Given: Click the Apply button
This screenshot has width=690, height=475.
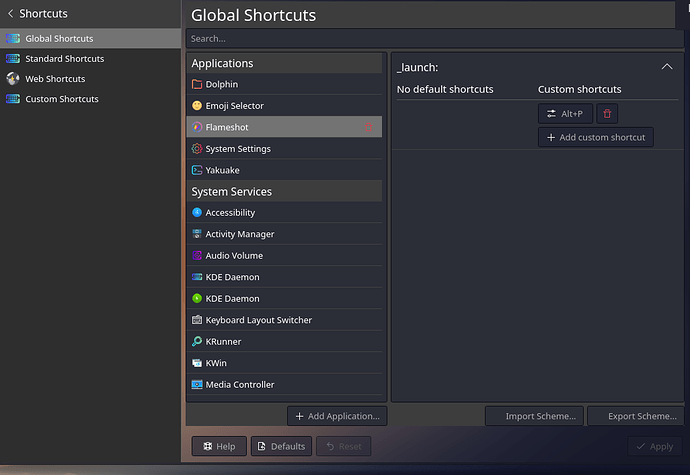Looking at the screenshot, I should tap(655, 446).
